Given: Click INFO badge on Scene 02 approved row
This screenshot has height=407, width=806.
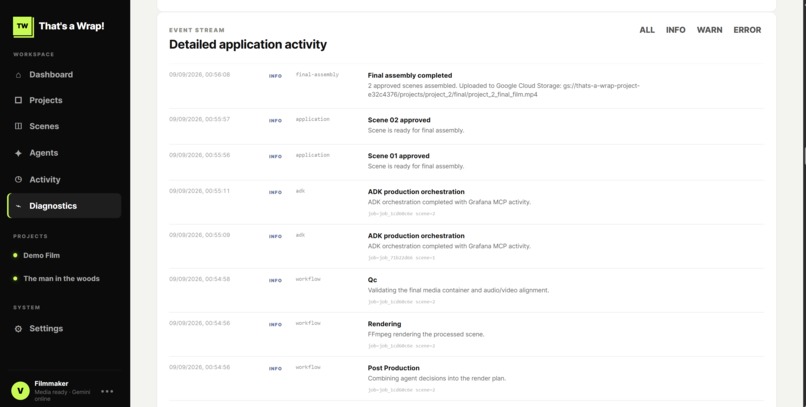Looking at the screenshot, I should [276, 121].
